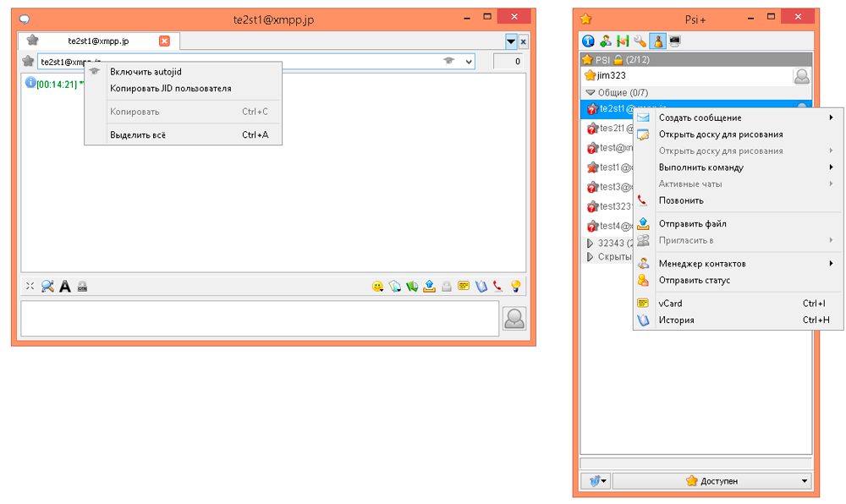Open Создать сообщение submenu
This screenshot has height=504, width=846.
738,118
